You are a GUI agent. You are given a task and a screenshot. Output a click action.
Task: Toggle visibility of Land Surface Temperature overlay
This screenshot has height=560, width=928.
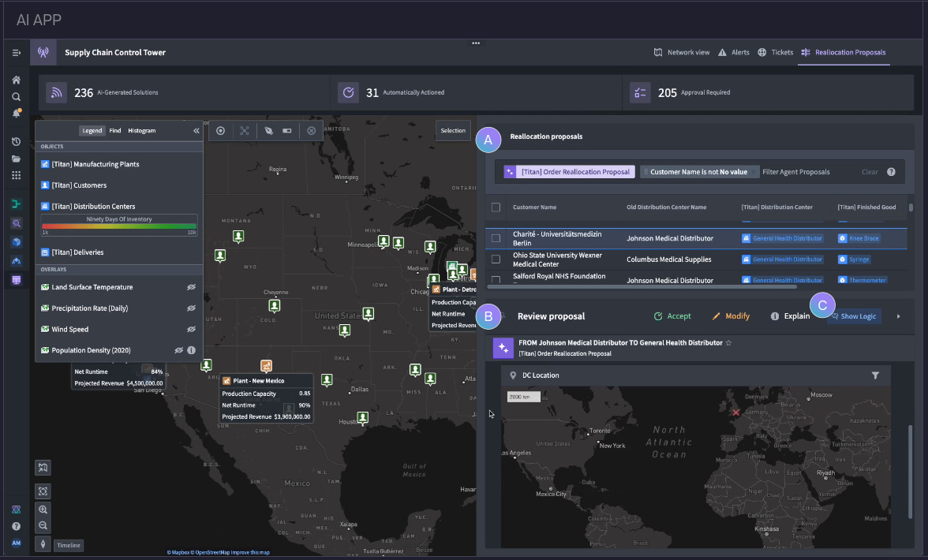coord(191,287)
